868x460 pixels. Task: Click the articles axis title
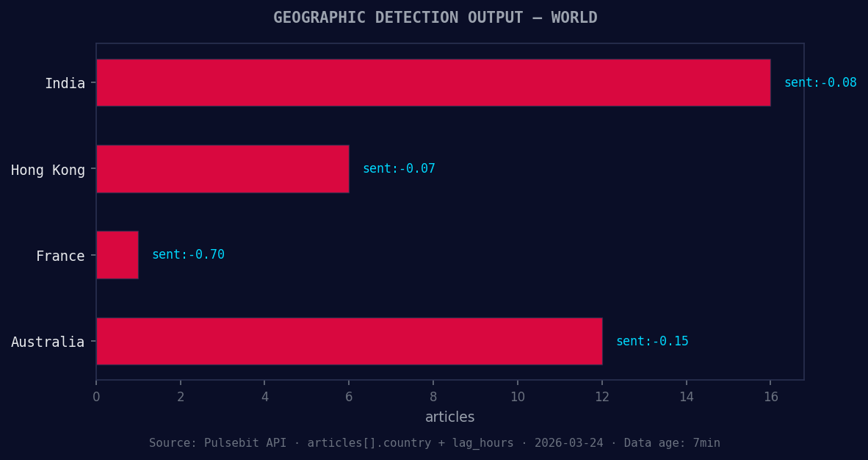pos(450,417)
